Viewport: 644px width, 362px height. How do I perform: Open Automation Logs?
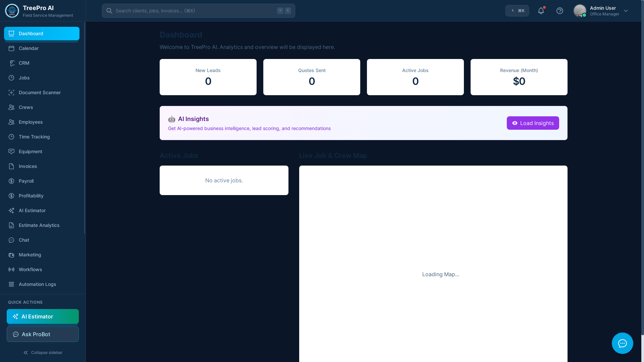[x=42, y=284]
